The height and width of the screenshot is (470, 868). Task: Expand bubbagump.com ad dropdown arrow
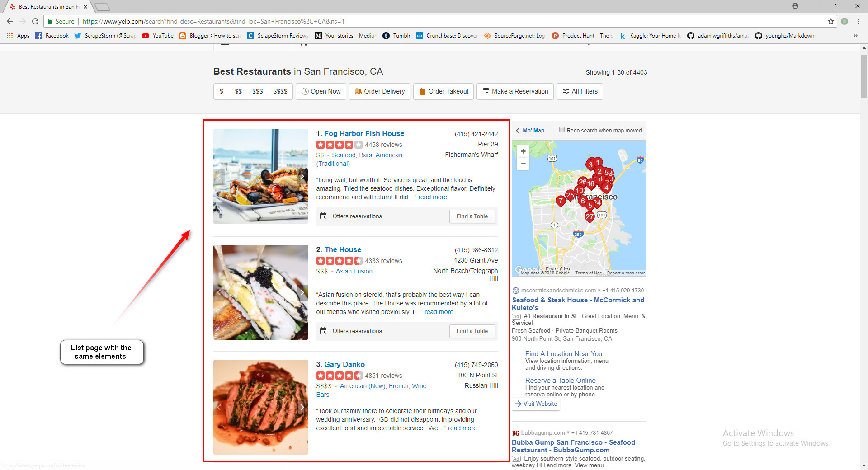[568, 432]
